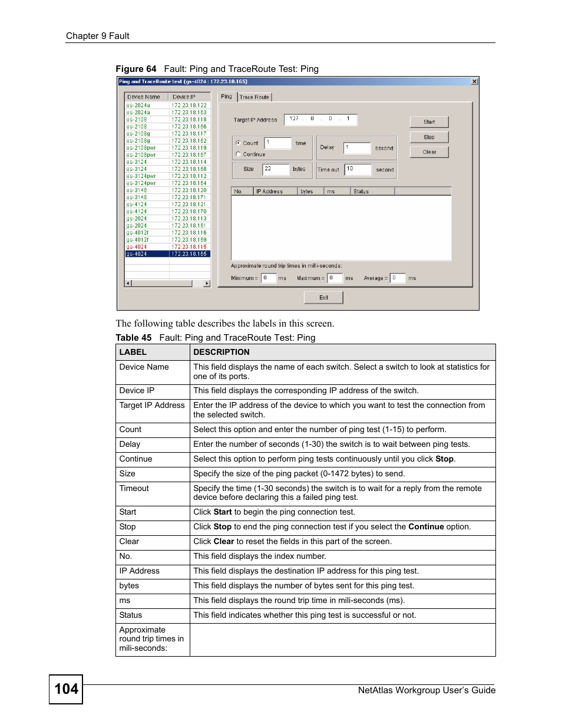Click the bytes results column header

point(310,192)
